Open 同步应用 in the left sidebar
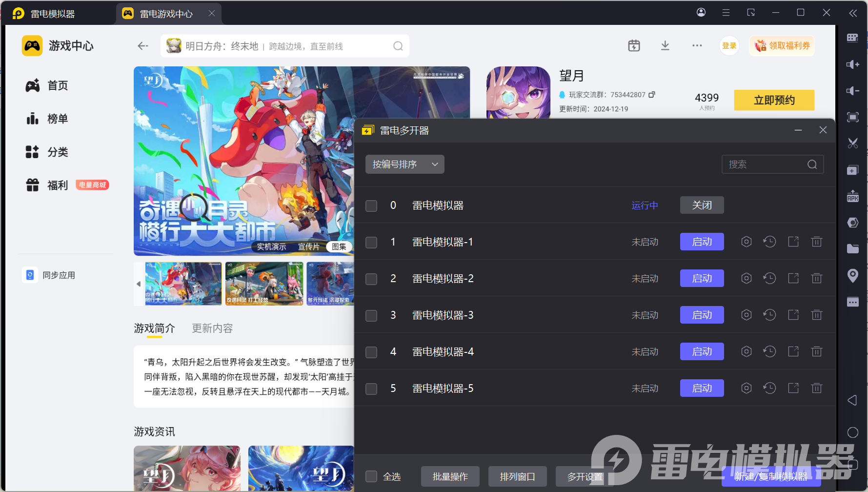 [x=49, y=275]
